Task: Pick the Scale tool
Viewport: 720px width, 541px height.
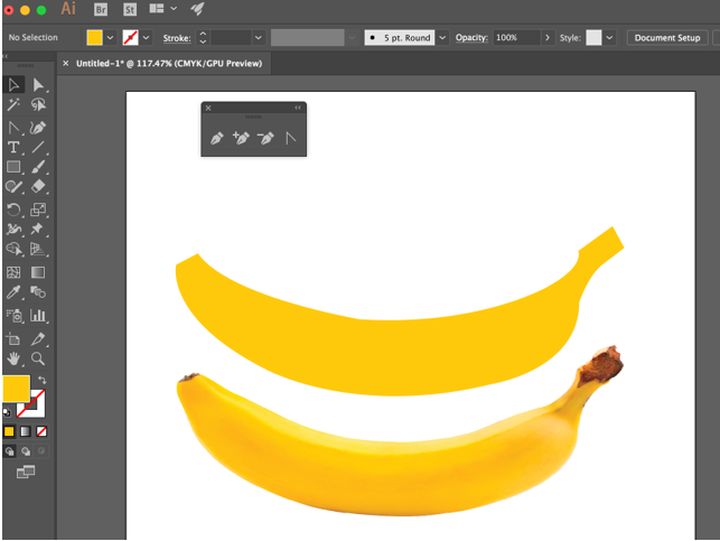Action: [38, 209]
